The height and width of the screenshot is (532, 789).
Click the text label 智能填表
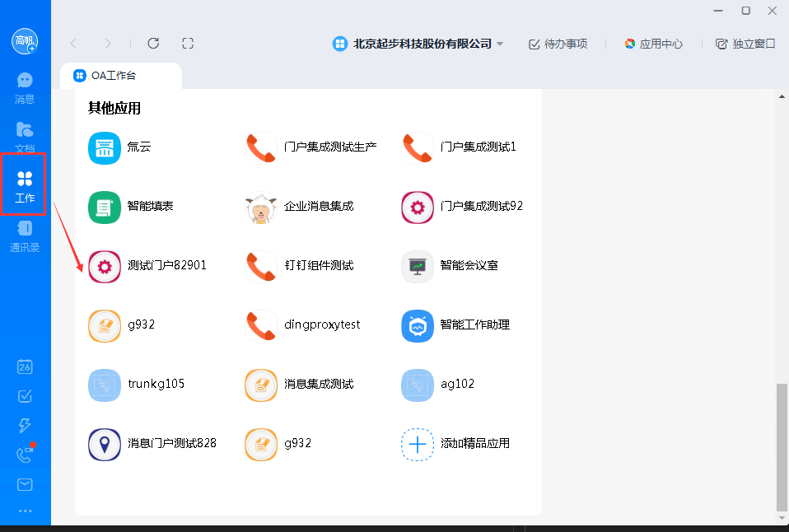(151, 206)
